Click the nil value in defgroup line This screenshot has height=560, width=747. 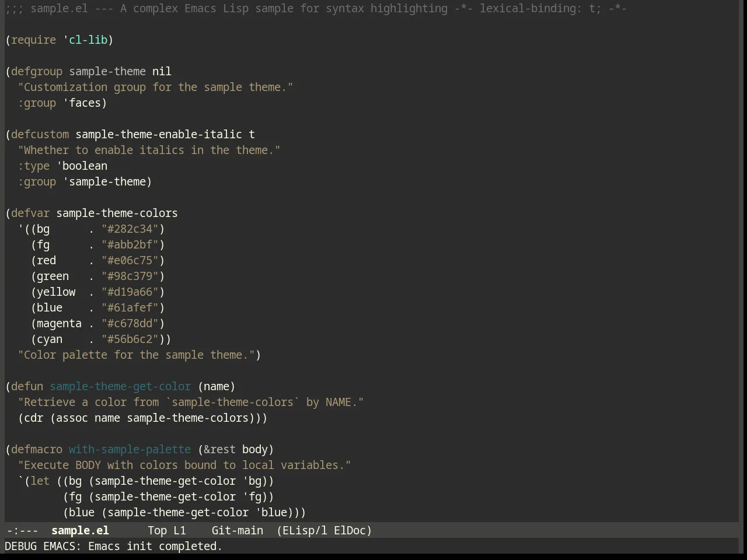(x=162, y=71)
